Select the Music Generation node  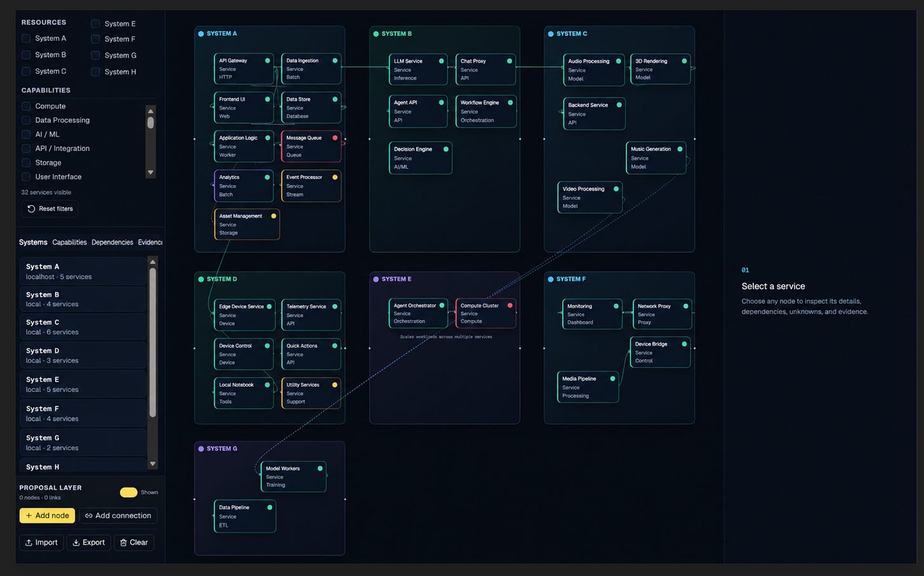click(x=656, y=157)
